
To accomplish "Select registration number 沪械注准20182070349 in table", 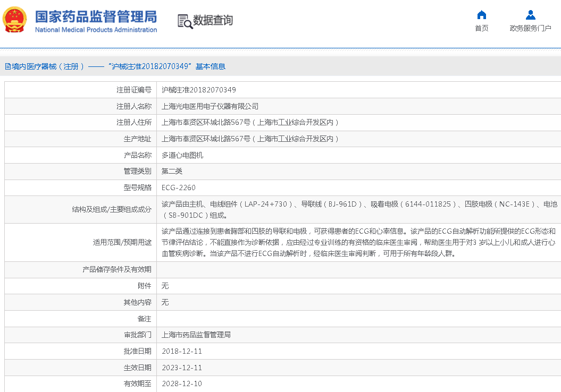I will pos(199,90).
